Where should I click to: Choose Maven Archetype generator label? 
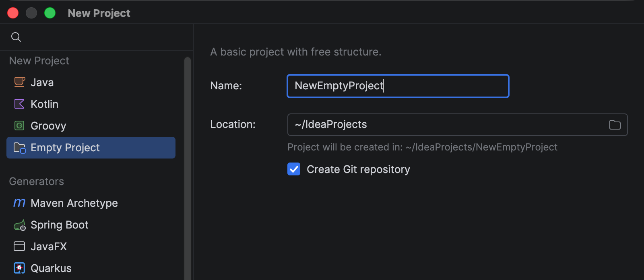pos(74,203)
